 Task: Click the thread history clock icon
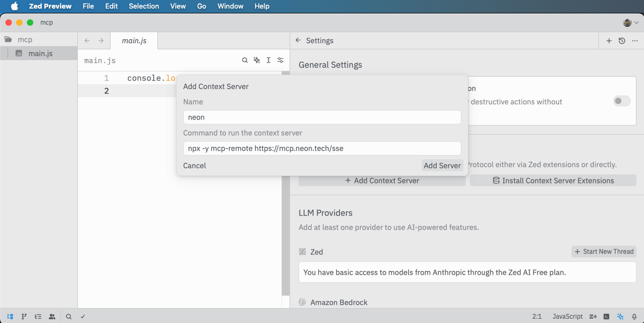pyautogui.click(x=622, y=41)
